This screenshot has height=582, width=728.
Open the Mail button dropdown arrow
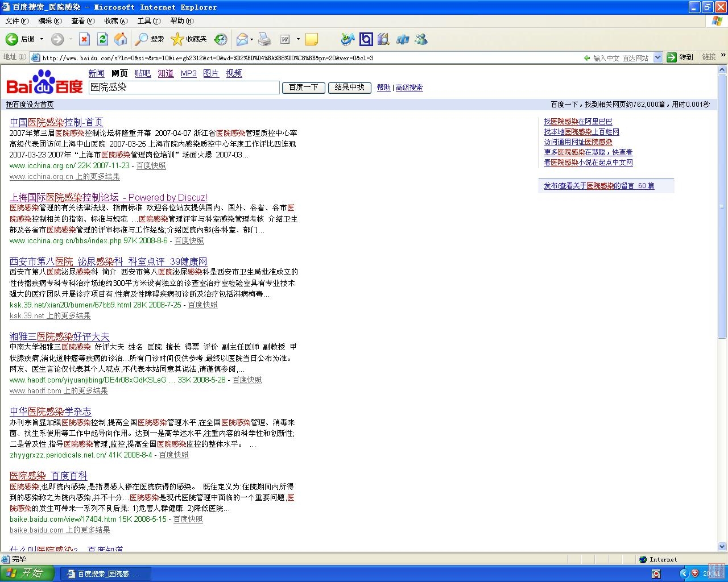tap(253, 39)
